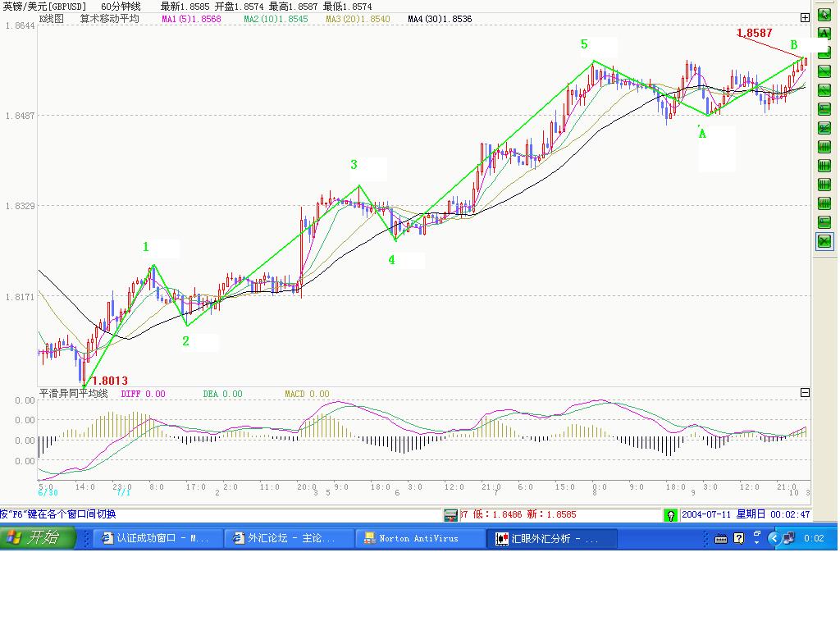Click the 60分钟线 timeframe label
The image size is (840, 630).
[x=121, y=7]
